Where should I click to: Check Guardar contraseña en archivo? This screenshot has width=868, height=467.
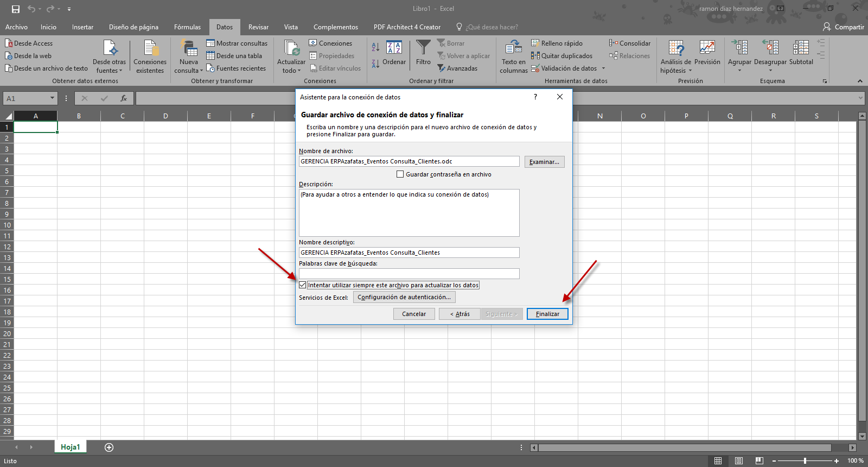point(400,174)
